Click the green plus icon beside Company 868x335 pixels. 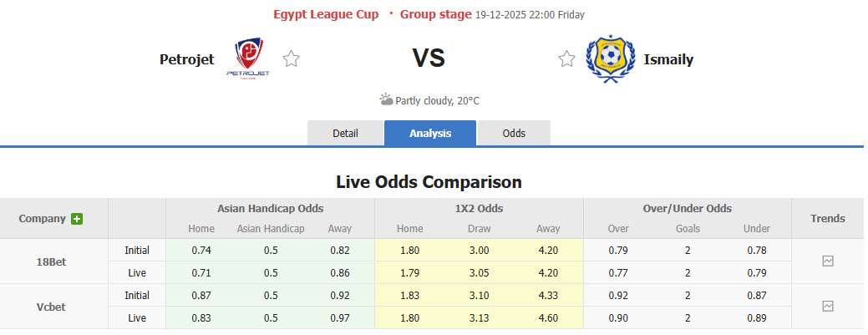click(x=78, y=219)
